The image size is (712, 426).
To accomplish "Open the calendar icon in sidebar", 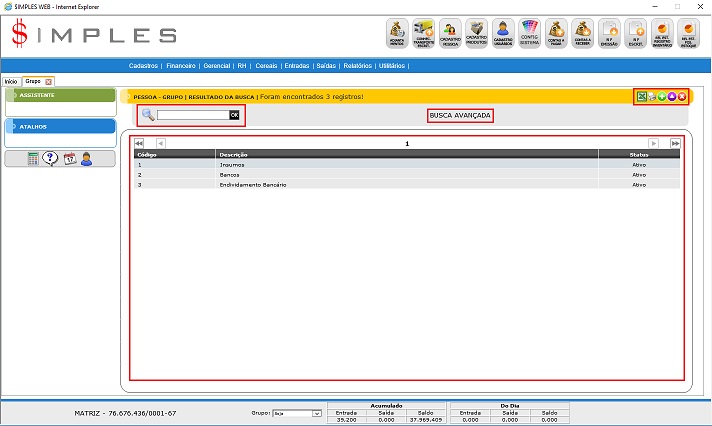I will [69, 159].
